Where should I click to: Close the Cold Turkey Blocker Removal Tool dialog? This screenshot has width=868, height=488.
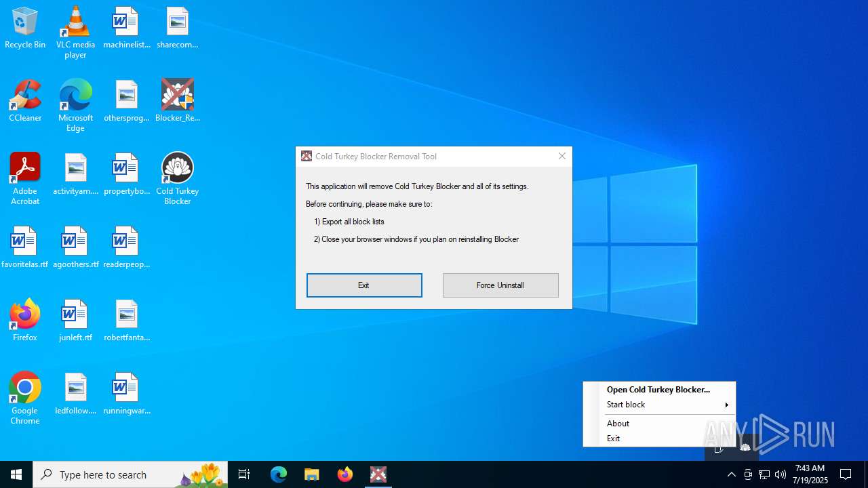(x=562, y=156)
